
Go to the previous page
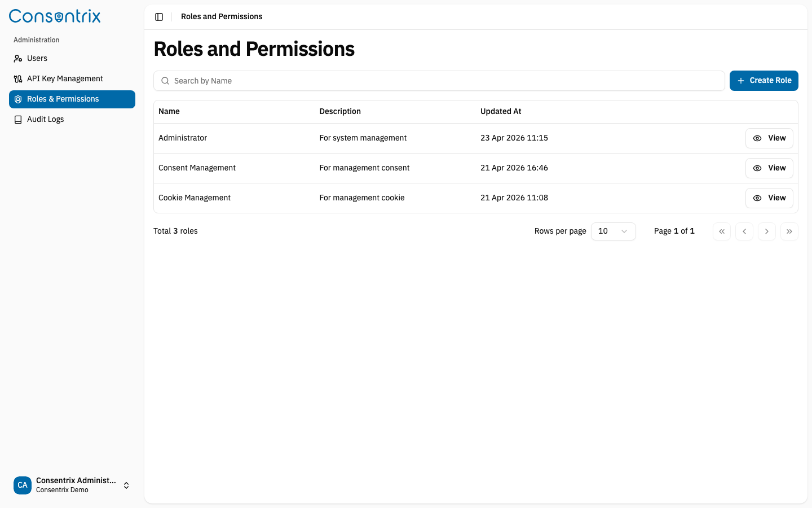point(744,231)
